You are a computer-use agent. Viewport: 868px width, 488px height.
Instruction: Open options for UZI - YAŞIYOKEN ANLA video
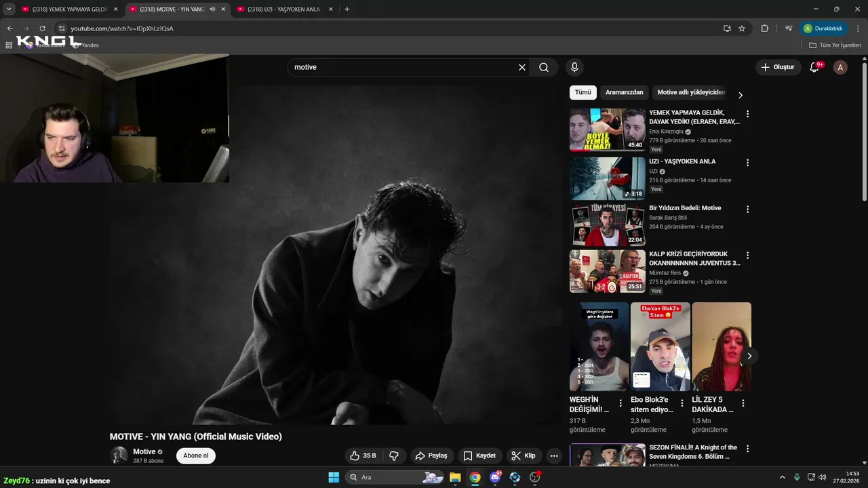pyautogui.click(x=747, y=163)
